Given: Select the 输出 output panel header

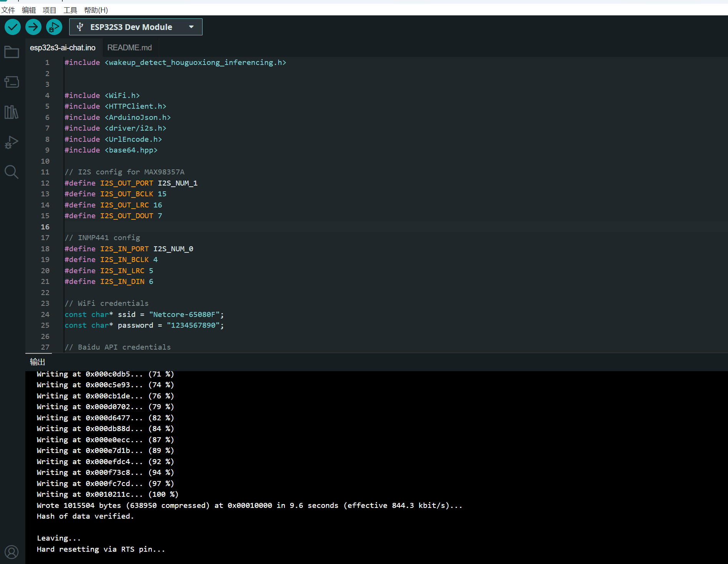Looking at the screenshot, I should (37, 362).
